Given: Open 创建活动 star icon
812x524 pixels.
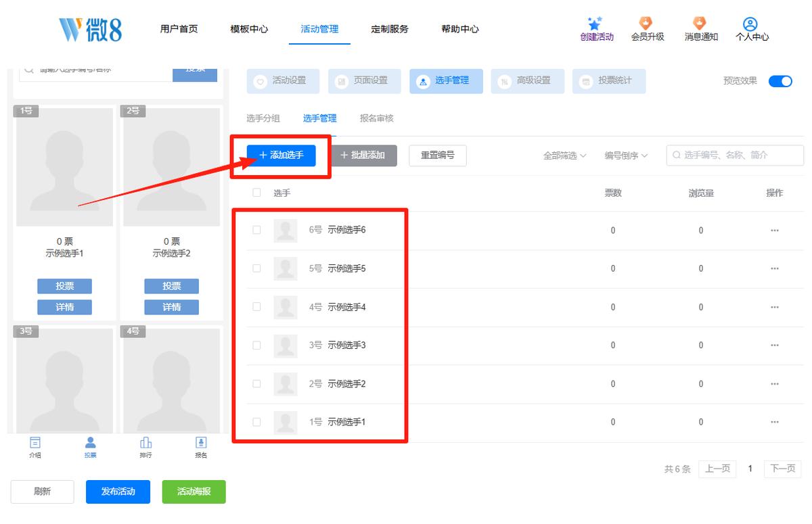Looking at the screenshot, I should (595, 24).
